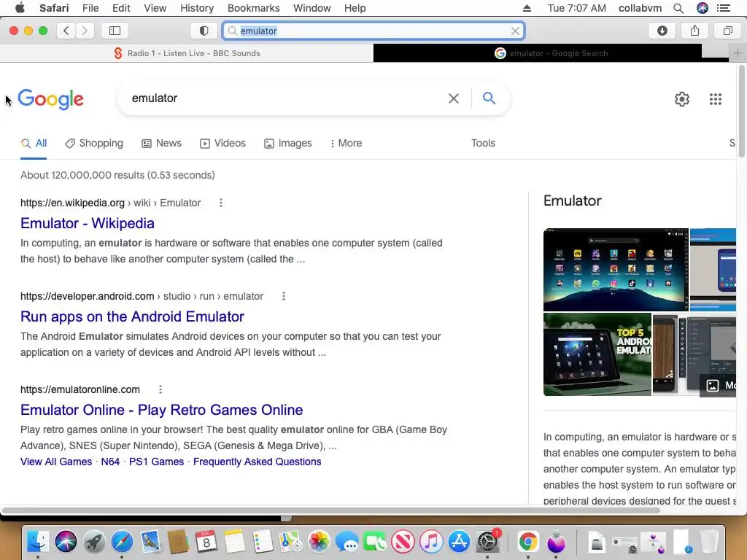Click the Safari address bar containing emulator
747x560 pixels.
tap(373, 31)
